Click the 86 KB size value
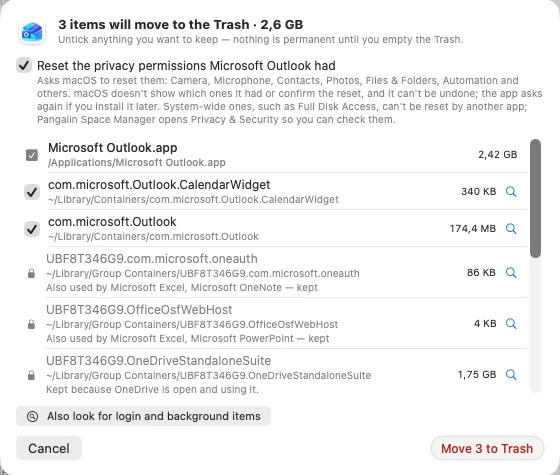The image size is (560, 475). click(x=481, y=273)
